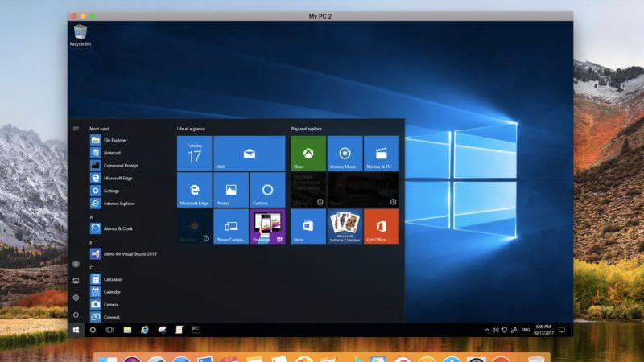Viewport: 644px width, 362px height.
Task: Open the volume speaker tray icon
Action: tap(495, 330)
